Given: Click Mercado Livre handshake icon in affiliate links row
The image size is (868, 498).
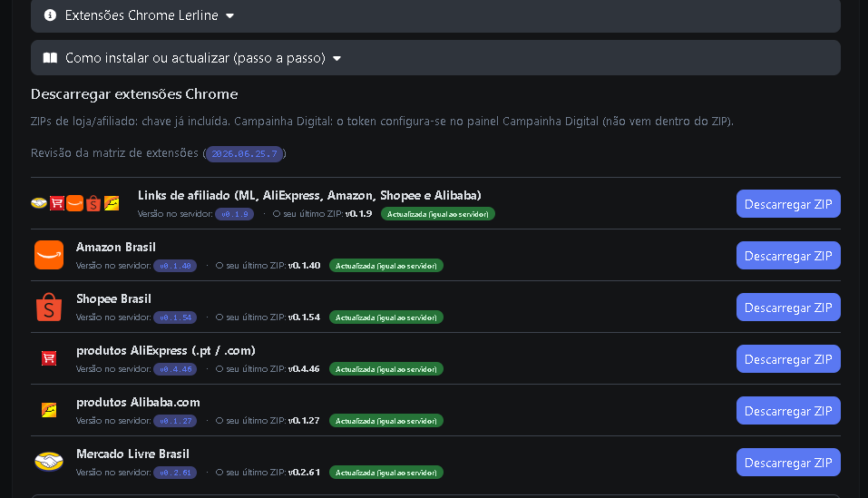Looking at the screenshot, I should (39, 203).
